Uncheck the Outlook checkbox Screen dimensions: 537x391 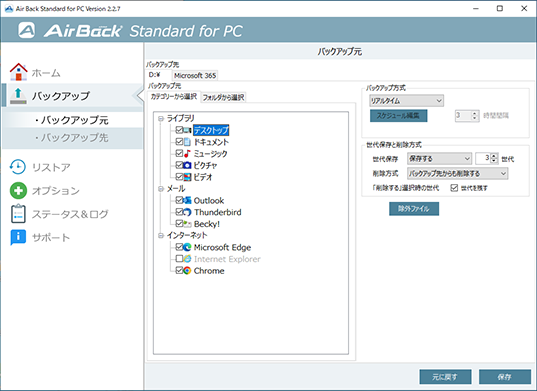179,200
